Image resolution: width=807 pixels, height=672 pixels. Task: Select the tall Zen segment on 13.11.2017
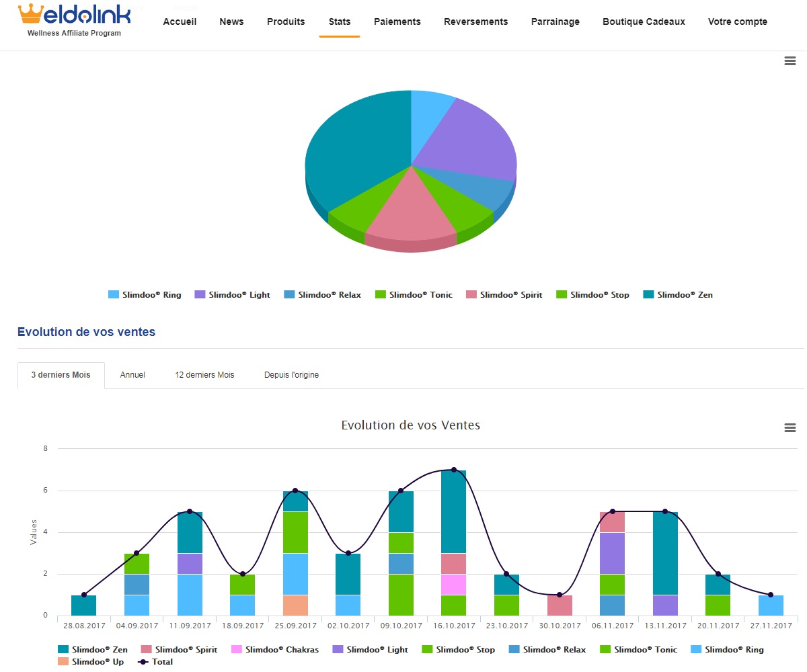665,554
